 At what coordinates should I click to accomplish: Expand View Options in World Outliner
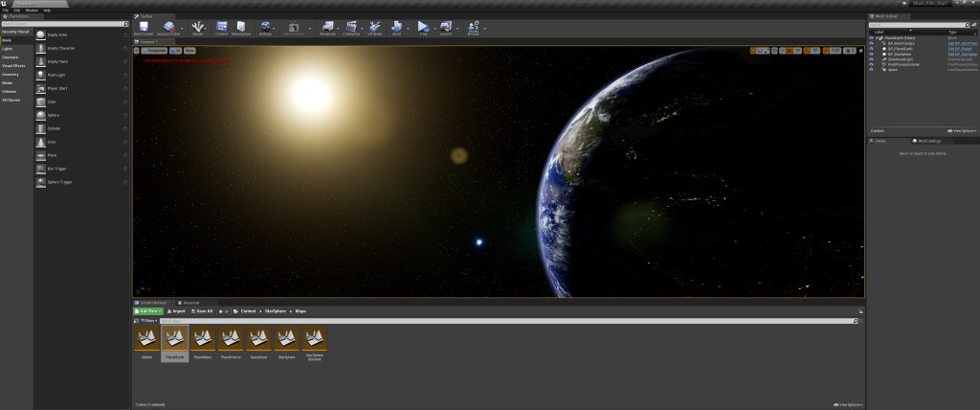pos(960,130)
